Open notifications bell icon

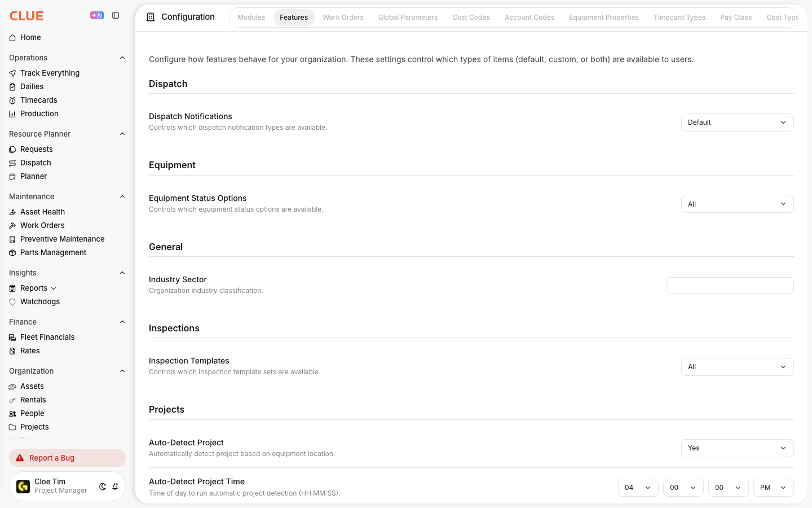pyautogui.click(x=115, y=487)
